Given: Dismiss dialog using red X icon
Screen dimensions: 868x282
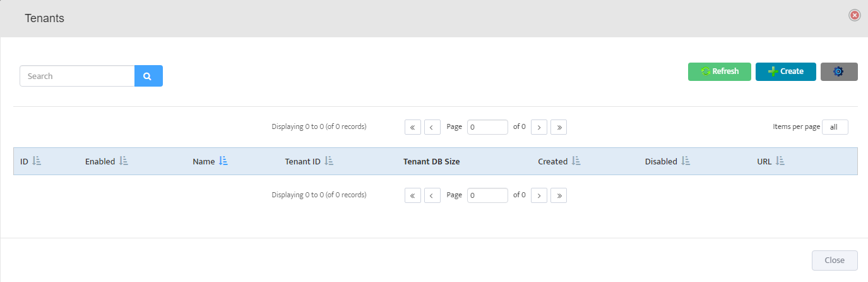Looking at the screenshot, I should click(855, 15).
